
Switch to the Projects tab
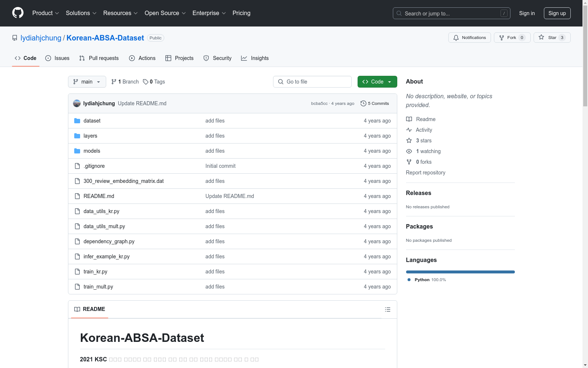coord(179,58)
